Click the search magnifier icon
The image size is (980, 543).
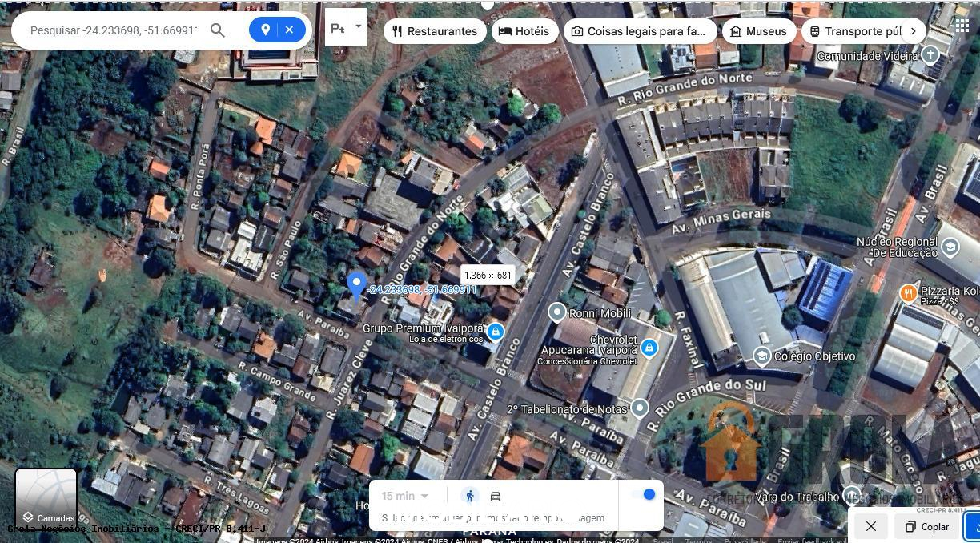tap(218, 30)
